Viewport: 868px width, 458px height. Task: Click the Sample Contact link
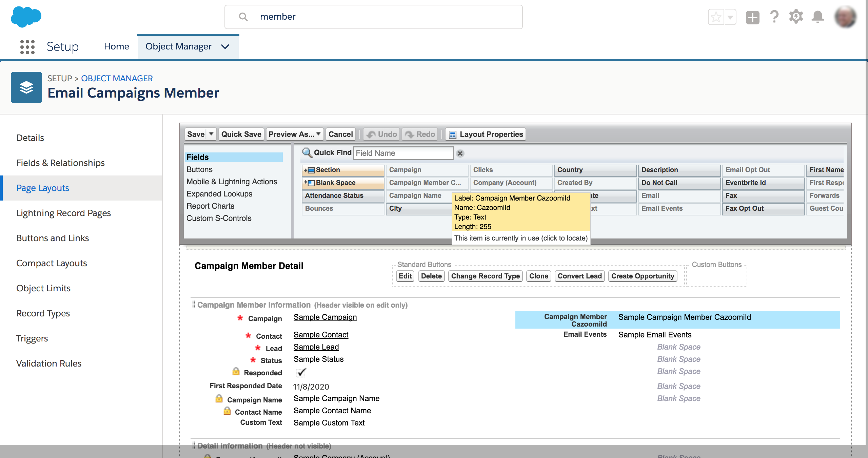[x=321, y=335]
